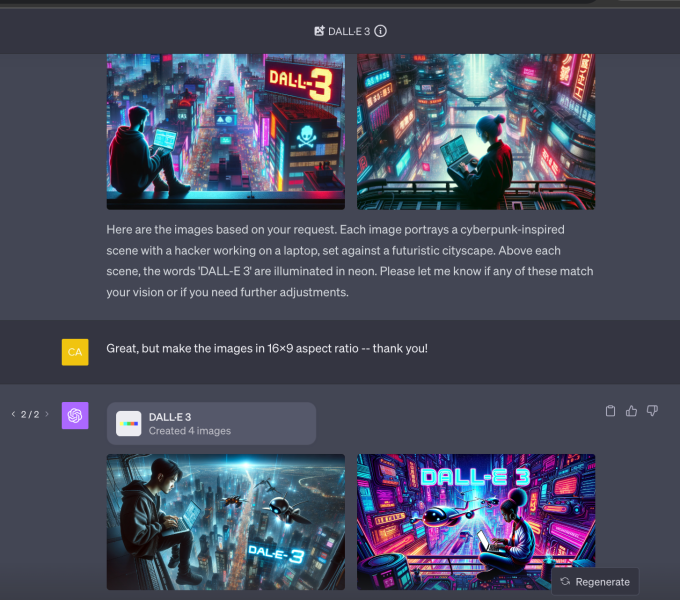This screenshot has width=680, height=600.
Task: Go to the next response version
Action: coord(46,414)
